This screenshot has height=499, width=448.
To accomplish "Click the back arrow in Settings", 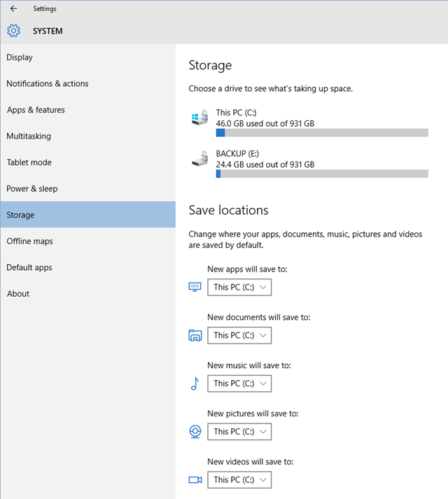I will [x=13, y=8].
